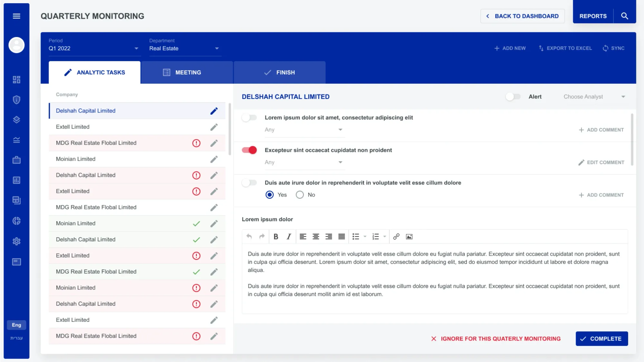Screen dimensions: 644x362
Task: Select the Yes radio button
Action: [x=270, y=195]
